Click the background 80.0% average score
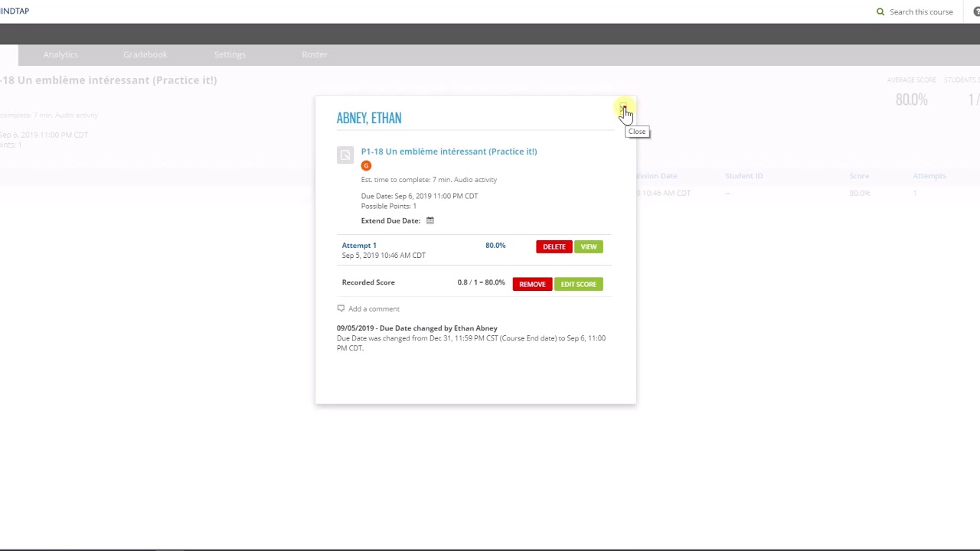 coord(911,99)
